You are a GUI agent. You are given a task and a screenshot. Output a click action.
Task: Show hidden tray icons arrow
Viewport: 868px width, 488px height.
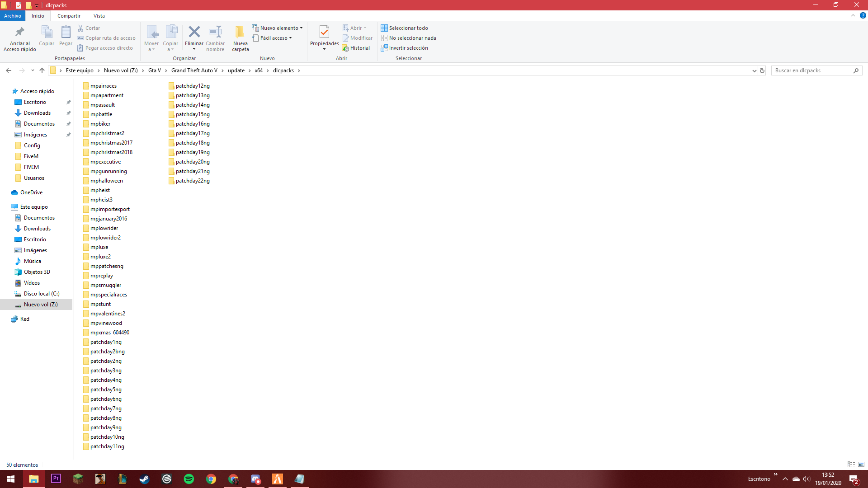[x=785, y=479]
